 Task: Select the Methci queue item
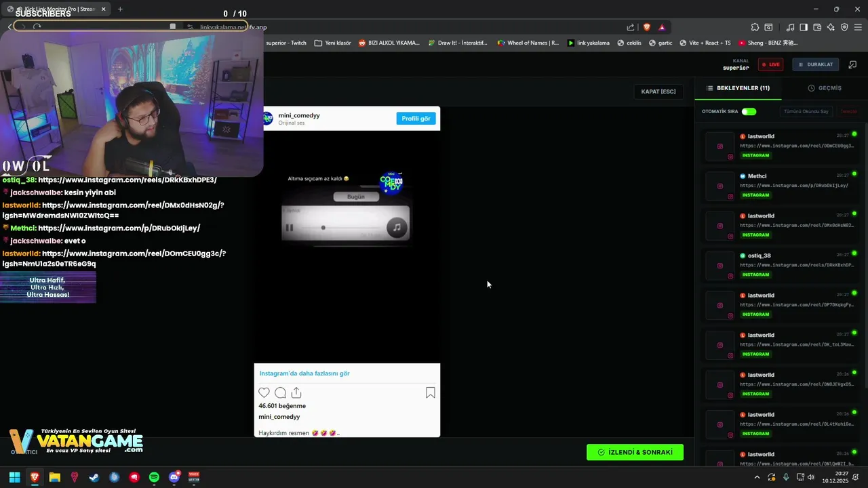781,185
